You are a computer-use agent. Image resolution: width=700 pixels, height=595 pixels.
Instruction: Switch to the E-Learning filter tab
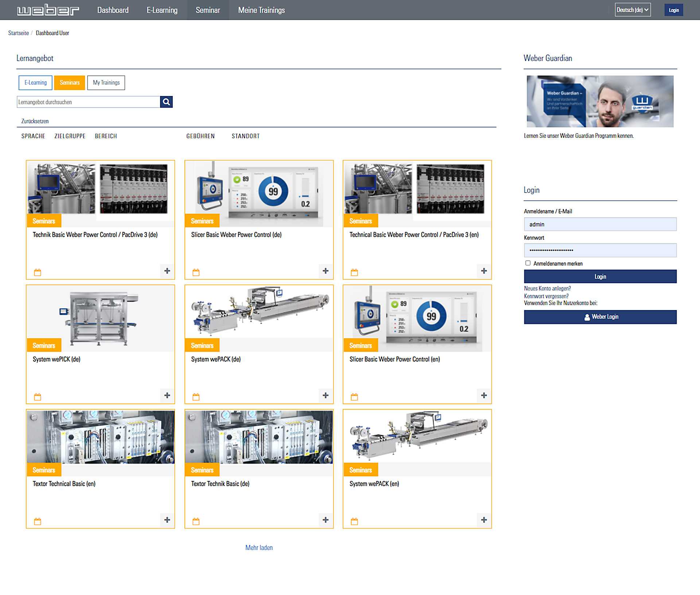pos(35,83)
